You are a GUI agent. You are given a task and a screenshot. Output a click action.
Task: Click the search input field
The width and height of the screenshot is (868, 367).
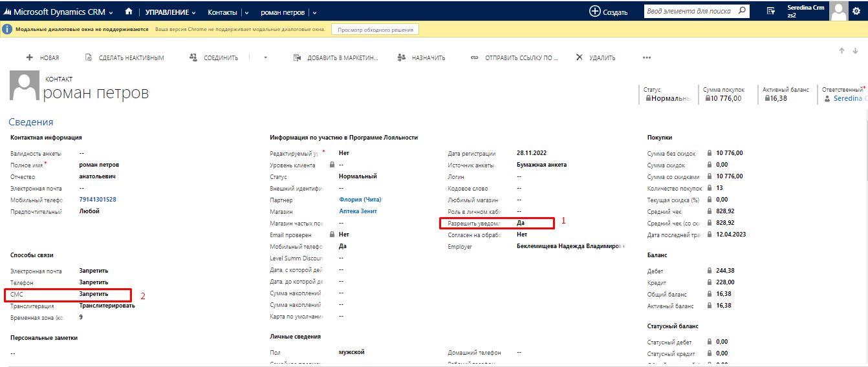pos(689,11)
